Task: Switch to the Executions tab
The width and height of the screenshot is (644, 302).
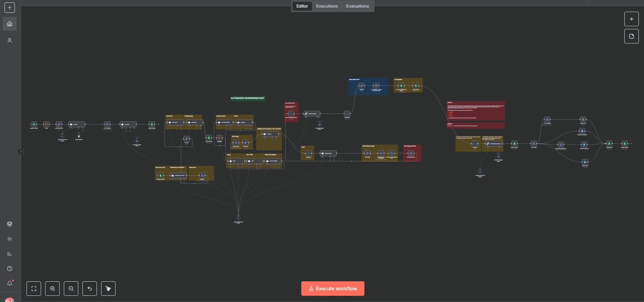Action: tap(327, 6)
